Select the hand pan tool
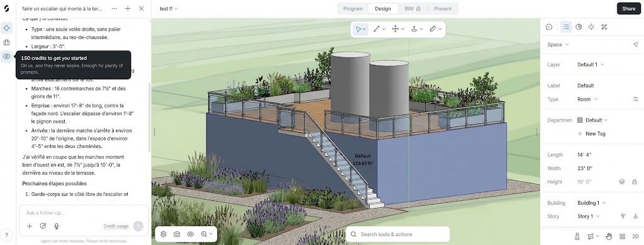The width and height of the screenshot is (644, 245). [609, 236]
